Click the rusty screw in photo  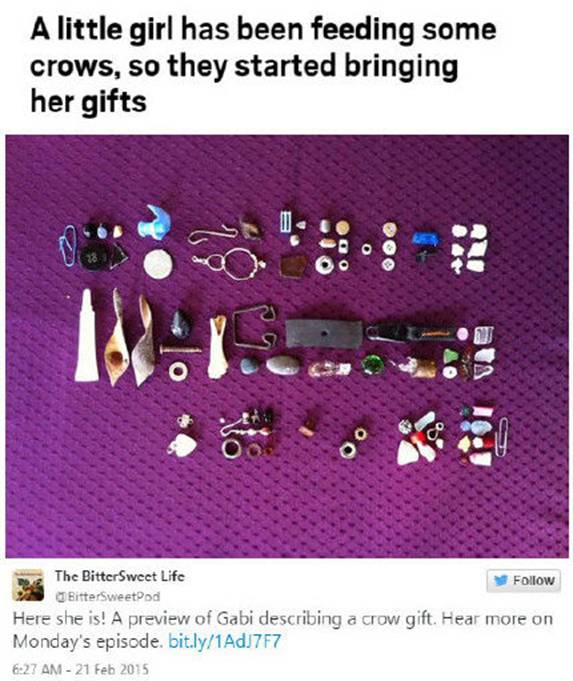click(x=180, y=349)
